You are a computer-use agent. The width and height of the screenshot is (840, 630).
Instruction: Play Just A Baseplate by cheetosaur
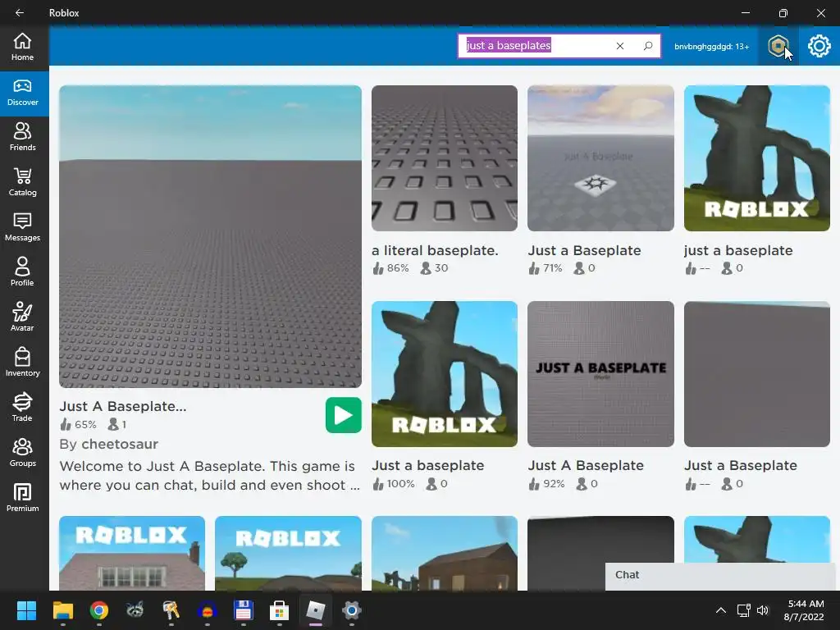344,415
